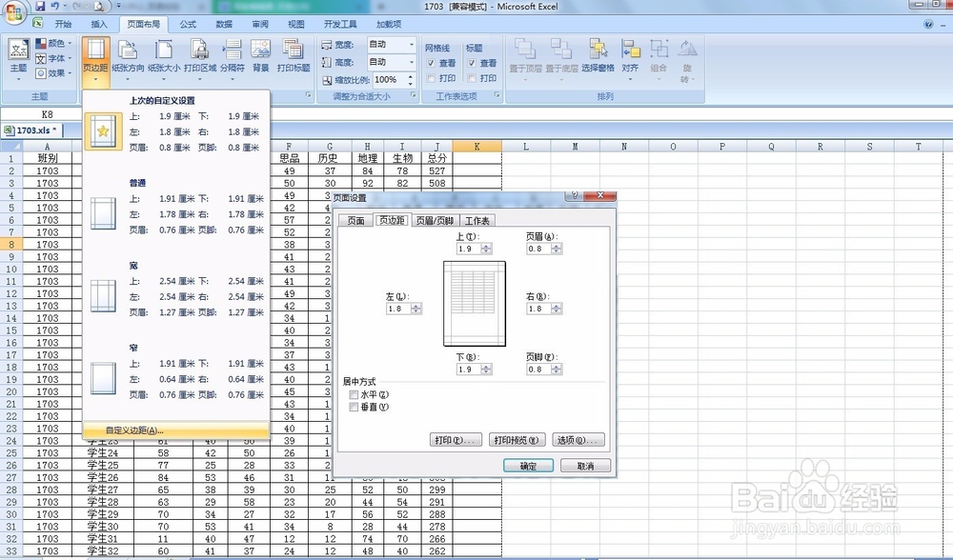Toggle Headings View (查看) checkbox
Image resolution: width=953 pixels, height=560 pixels.
[472, 63]
